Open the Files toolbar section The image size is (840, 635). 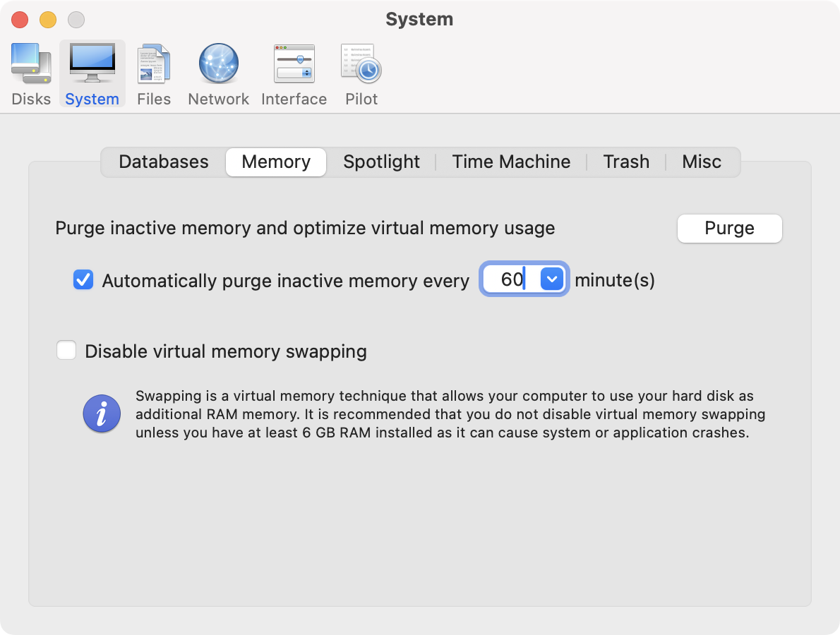coord(154,73)
